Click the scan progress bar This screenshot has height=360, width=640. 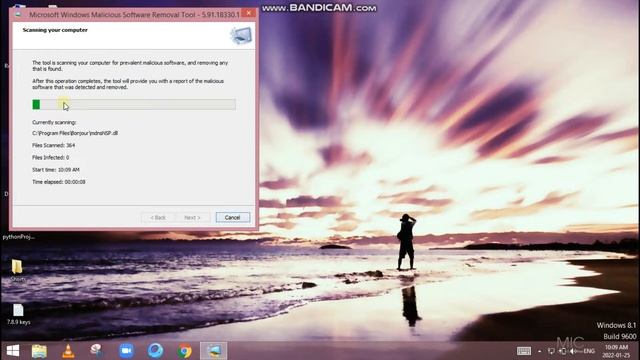click(134, 104)
